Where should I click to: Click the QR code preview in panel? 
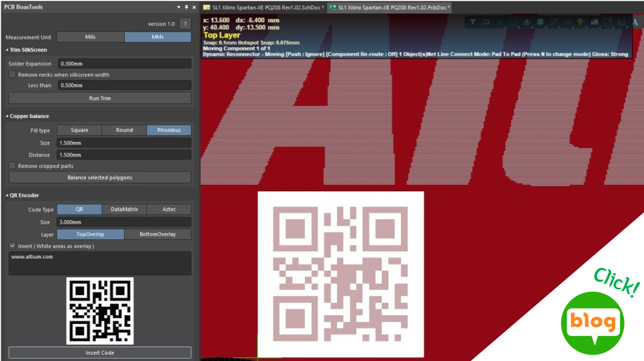point(100,311)
